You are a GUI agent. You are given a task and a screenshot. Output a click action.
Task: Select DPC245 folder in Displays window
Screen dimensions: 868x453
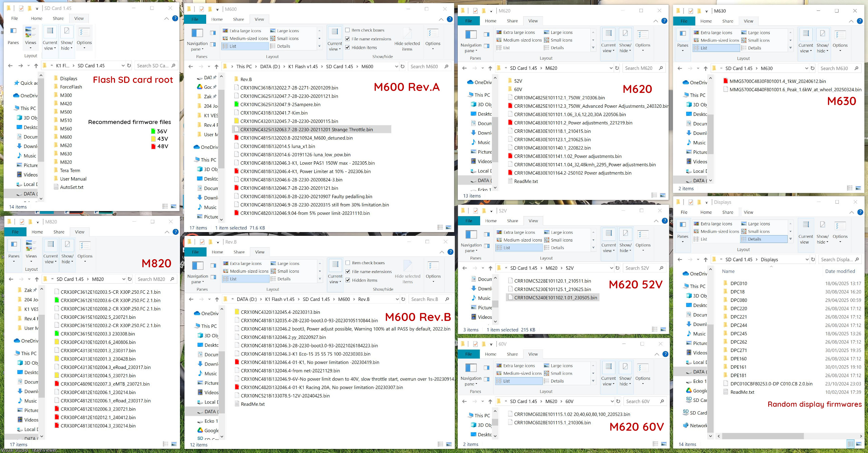coord(738,334)
